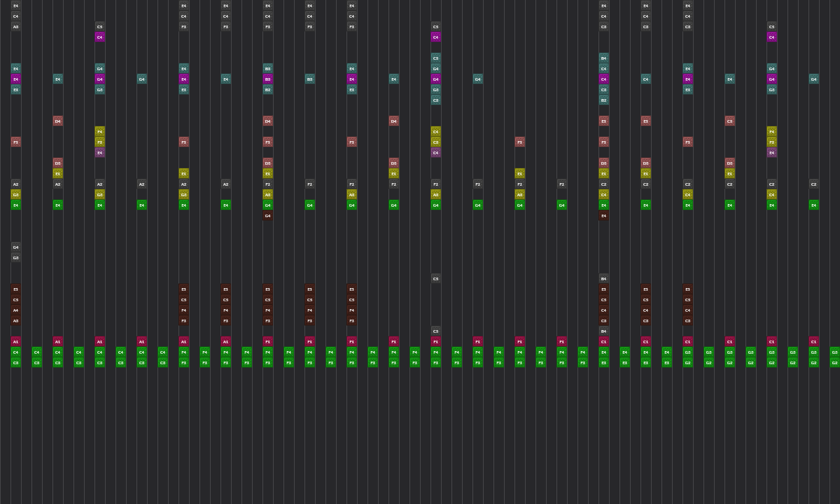Viewport: 840px width, 504px height.
Task: Click the teal G3 note below a magenta G4
Action: (x=100, y=89)
